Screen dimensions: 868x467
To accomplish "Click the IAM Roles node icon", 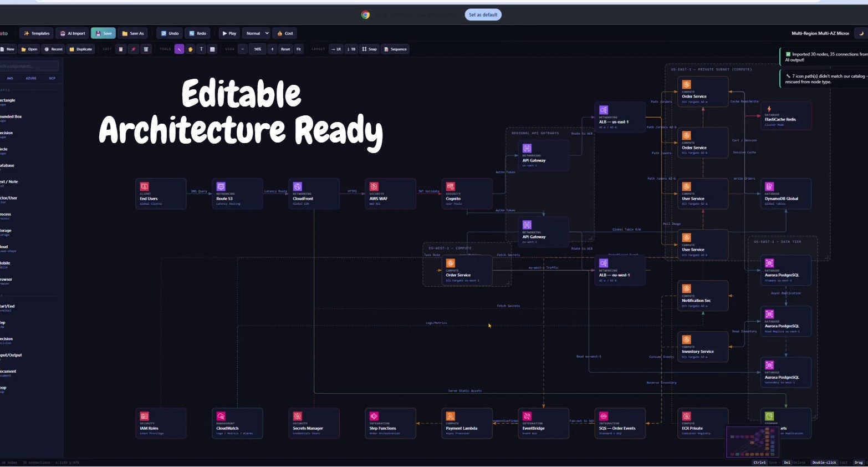I will pos(144,417).
